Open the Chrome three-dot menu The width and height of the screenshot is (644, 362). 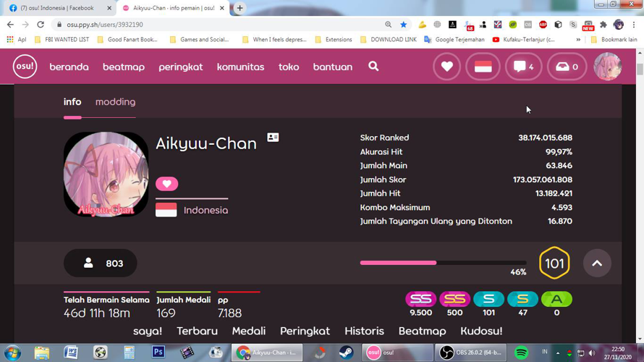634,25
